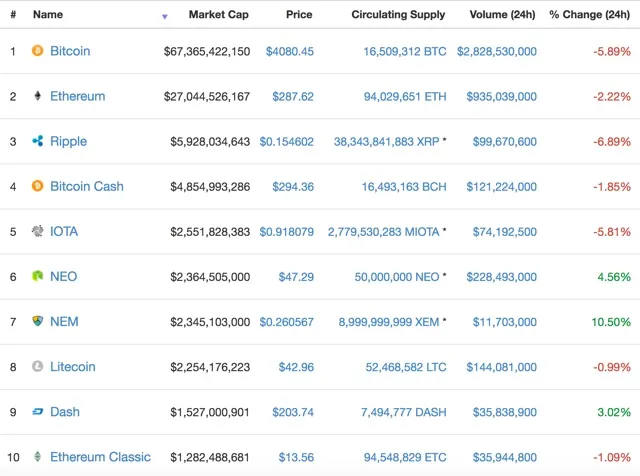
Task: Open the IOTA coin page link
Action: (64, 231)
